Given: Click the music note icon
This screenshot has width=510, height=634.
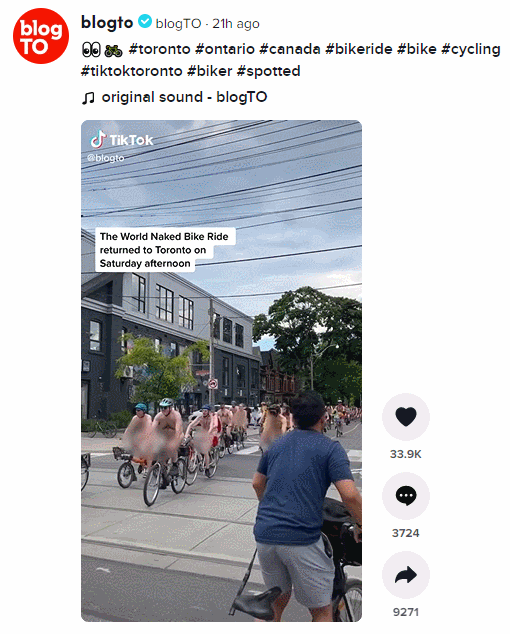Looking at the screenshot, I should click(88, 97).
